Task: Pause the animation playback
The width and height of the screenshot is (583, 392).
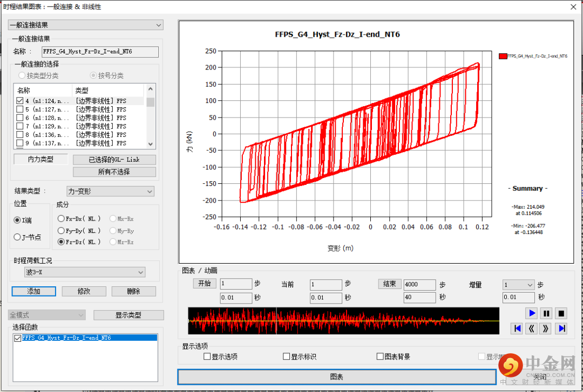Action: coord(546,313)
